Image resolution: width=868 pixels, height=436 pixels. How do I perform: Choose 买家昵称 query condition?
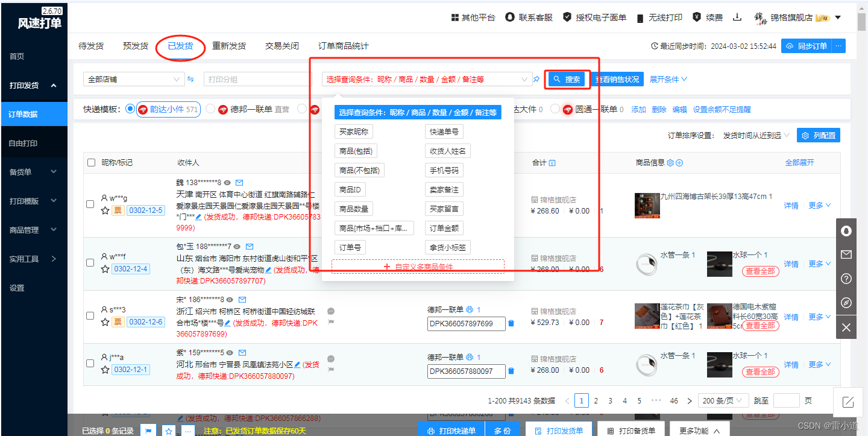354,132
